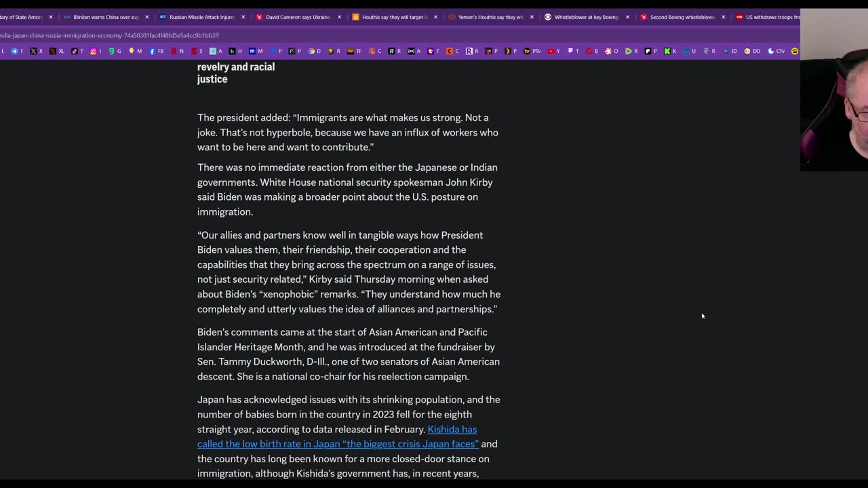Open the blue M bookmark

[256, 51]
